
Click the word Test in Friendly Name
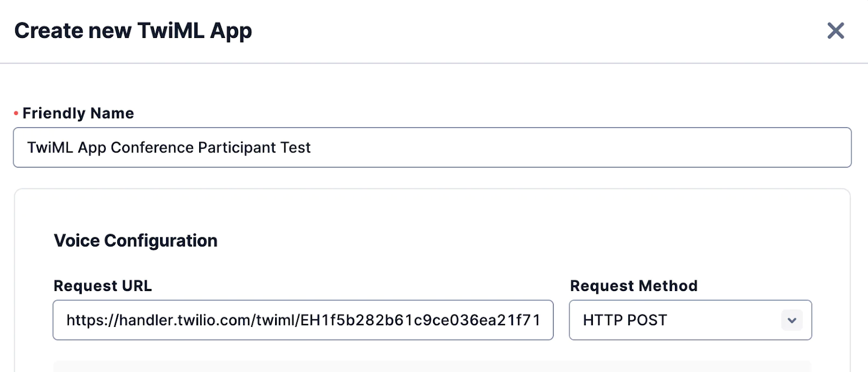coord(296,148)
